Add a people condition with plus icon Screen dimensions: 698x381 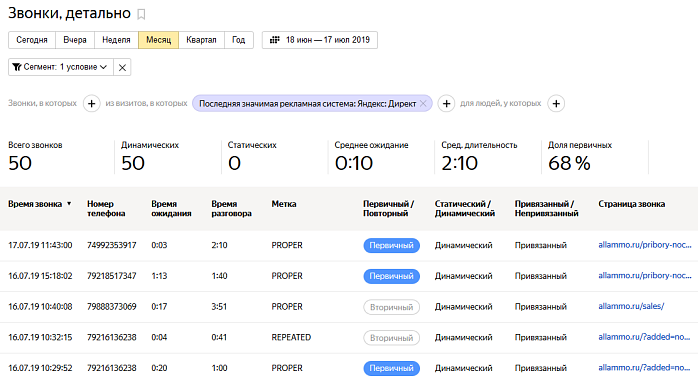(556, 104)
